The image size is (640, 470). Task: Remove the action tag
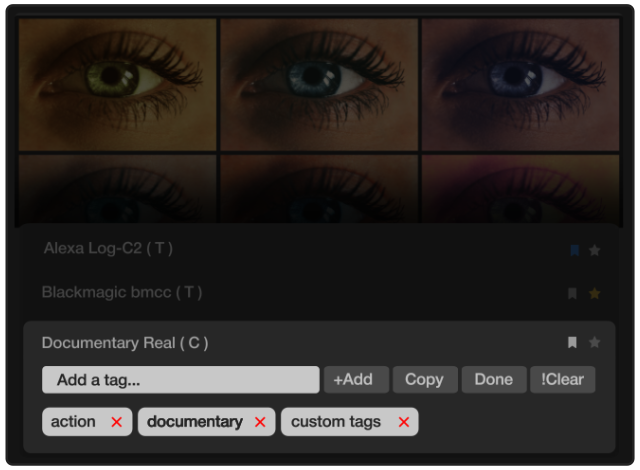116,422
